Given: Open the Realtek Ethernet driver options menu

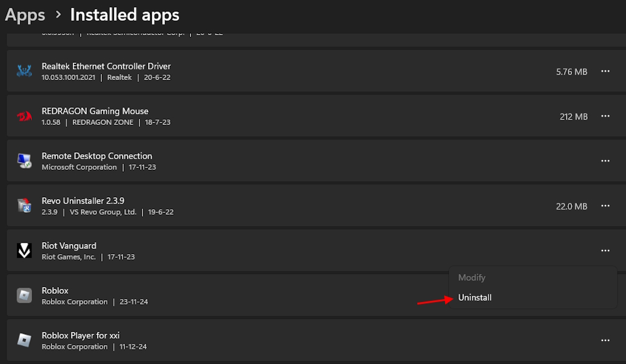Looking at the screenshot, I should [605, 71].
